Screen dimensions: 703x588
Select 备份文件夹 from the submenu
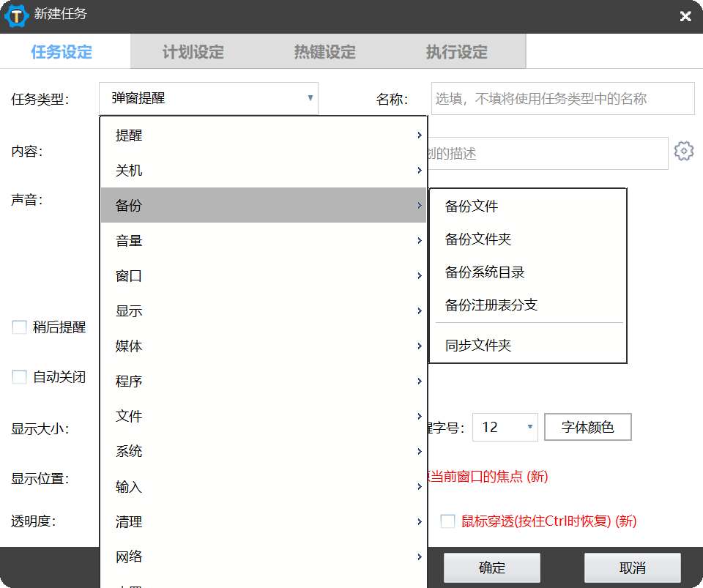click(x=478, y=239)
